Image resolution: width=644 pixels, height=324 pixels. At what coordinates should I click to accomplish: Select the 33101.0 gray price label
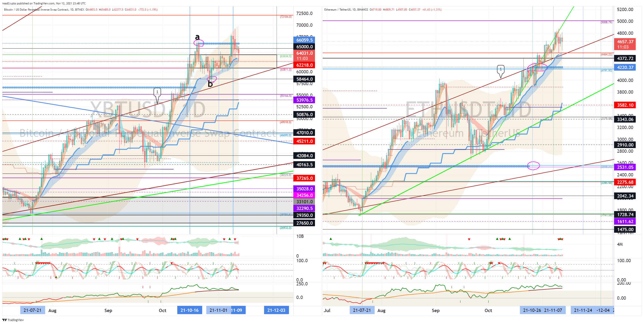(x=304, y=202)
